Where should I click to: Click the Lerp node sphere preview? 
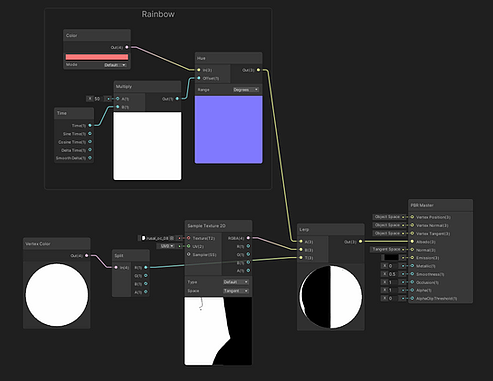click(331, 297)
